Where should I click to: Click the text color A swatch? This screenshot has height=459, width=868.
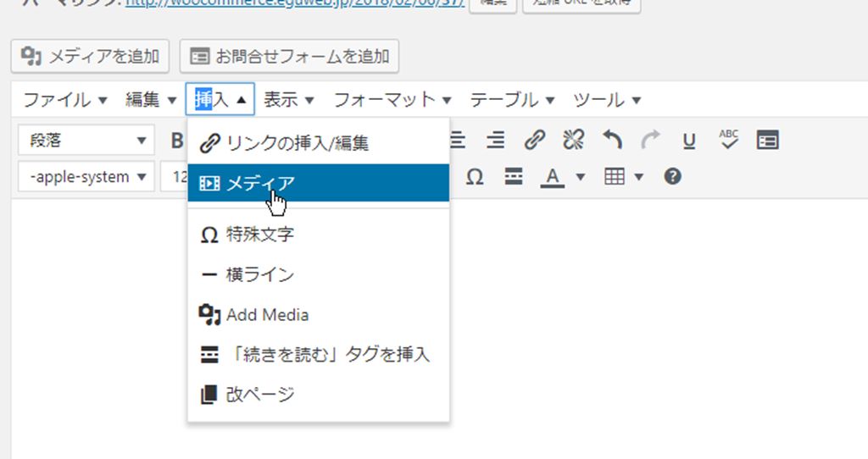coord(553,177)
